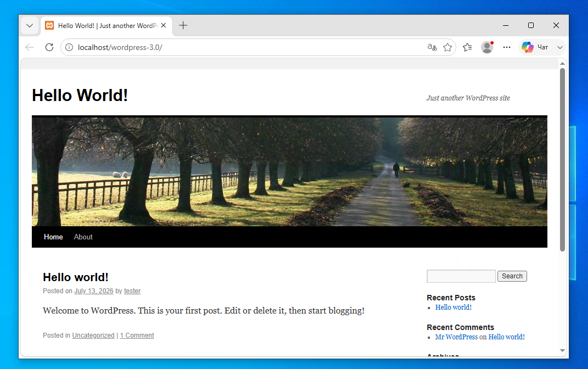The width and height of the screenshot is (588, 369).
Task: Open the favorites list icon
Action: pyautogui.click(x=467, y=47)
